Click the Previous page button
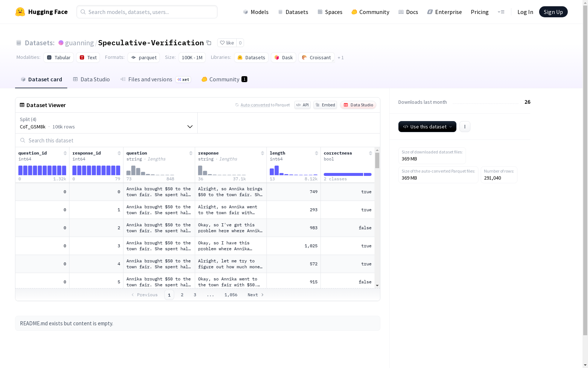The width and height of the screenshot is (588, 368). (144, 295)
